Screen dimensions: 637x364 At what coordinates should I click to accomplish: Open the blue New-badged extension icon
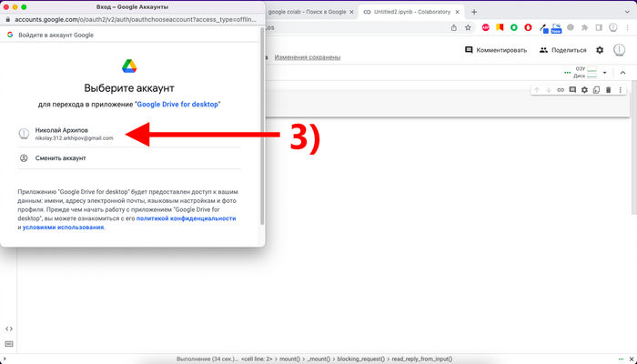pyautogui.click(x=556, y=28)
